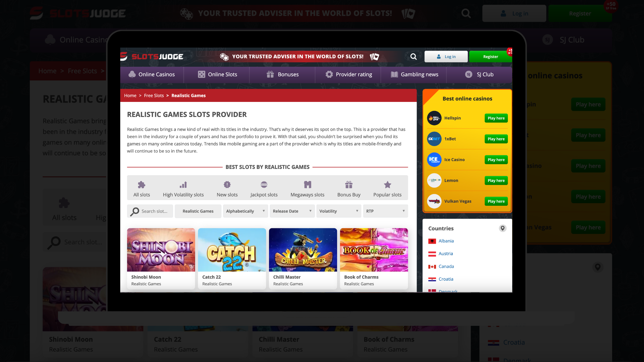Click the Austria flag icon
644x362 pixels.
tap(432, 254)
